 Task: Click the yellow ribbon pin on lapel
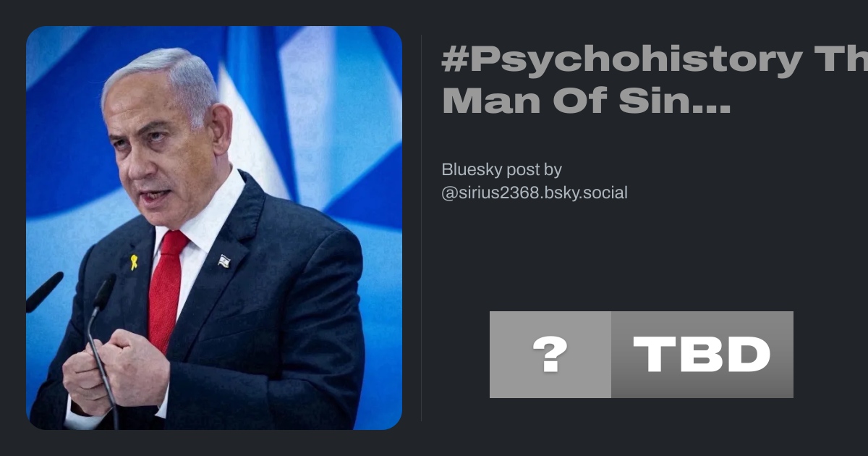[x=134, y=262]
